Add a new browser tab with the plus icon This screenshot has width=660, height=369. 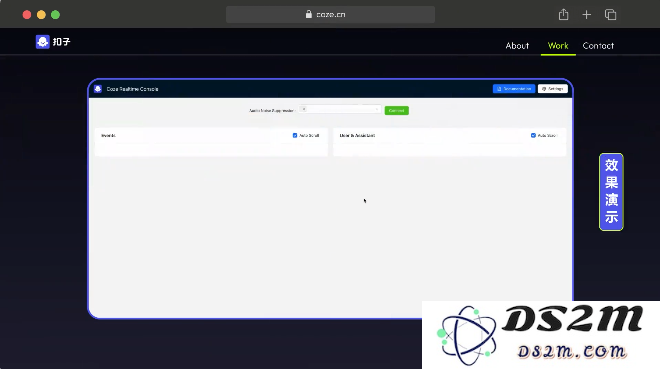[x=586, y=15]
